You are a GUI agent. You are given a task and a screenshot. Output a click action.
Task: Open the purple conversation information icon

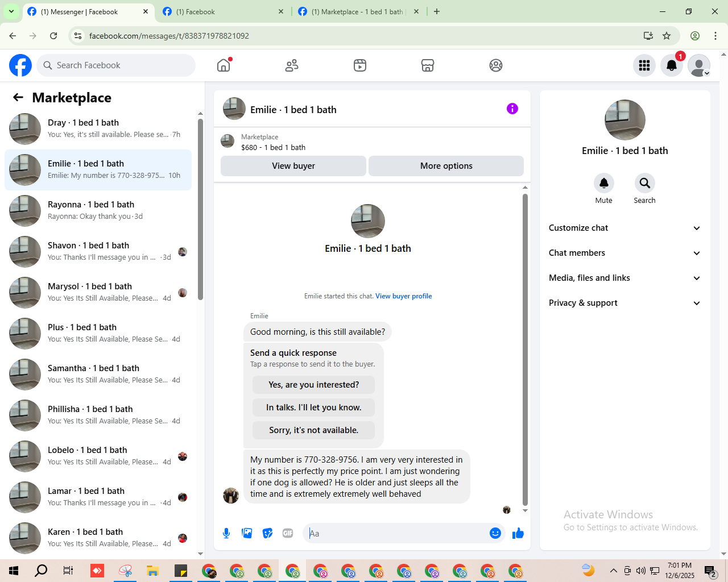tap(512, 109)
